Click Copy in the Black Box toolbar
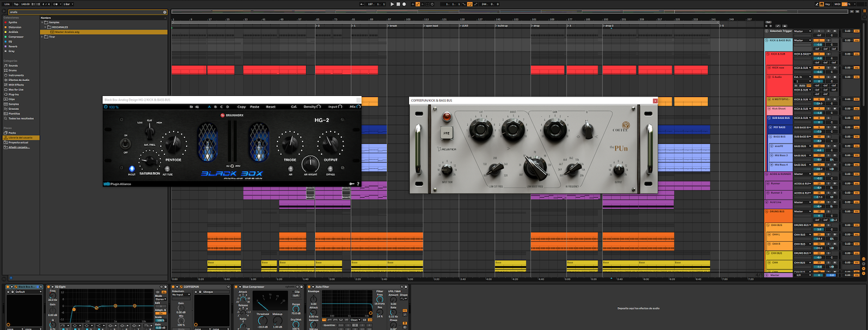Screen dimensions: 868x330 242,107
